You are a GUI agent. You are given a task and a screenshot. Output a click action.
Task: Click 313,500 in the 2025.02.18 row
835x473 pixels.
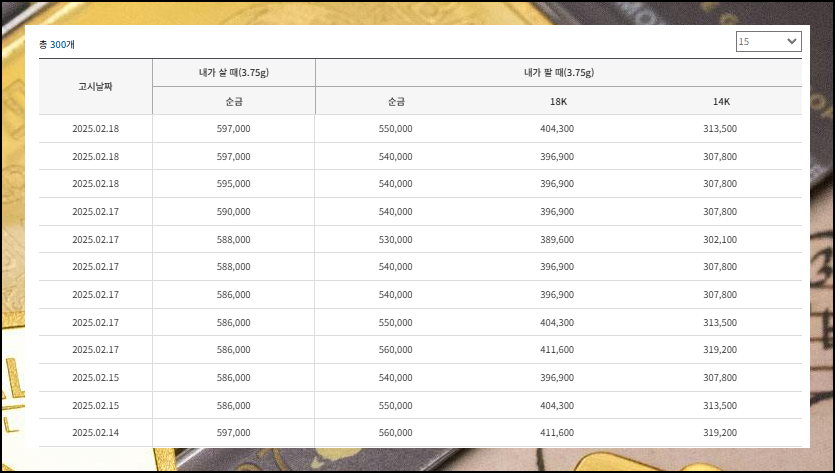click(720, 128)
